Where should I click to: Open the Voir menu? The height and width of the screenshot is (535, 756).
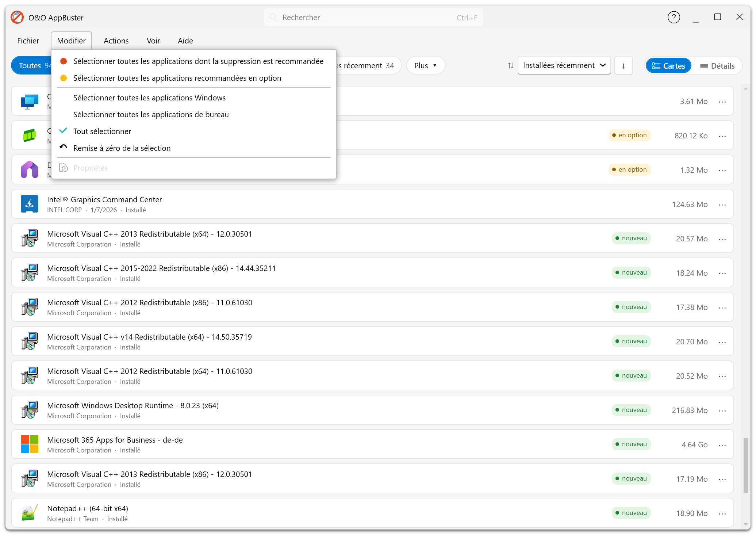[x=153, y=41]
